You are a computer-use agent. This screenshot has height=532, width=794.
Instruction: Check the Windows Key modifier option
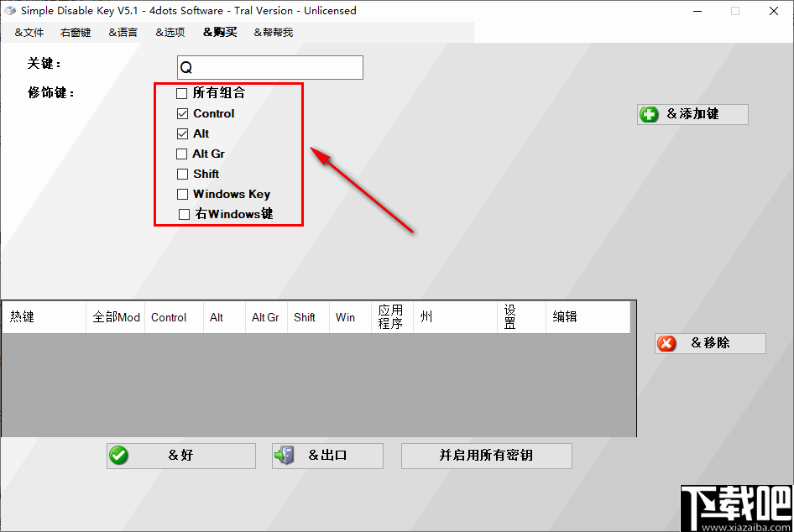pyautogui.click(x=181, y=194)
